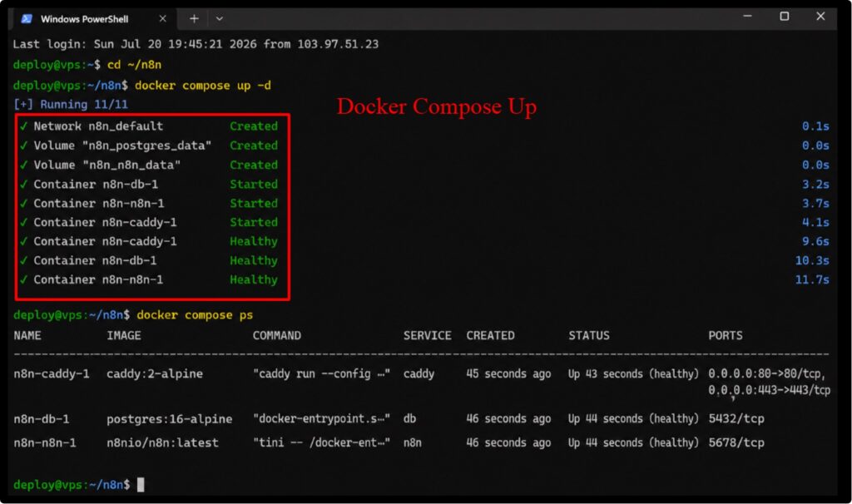Click the SERVICE column header
Viewport: 852px width, 504px height.
click(427, 336)
